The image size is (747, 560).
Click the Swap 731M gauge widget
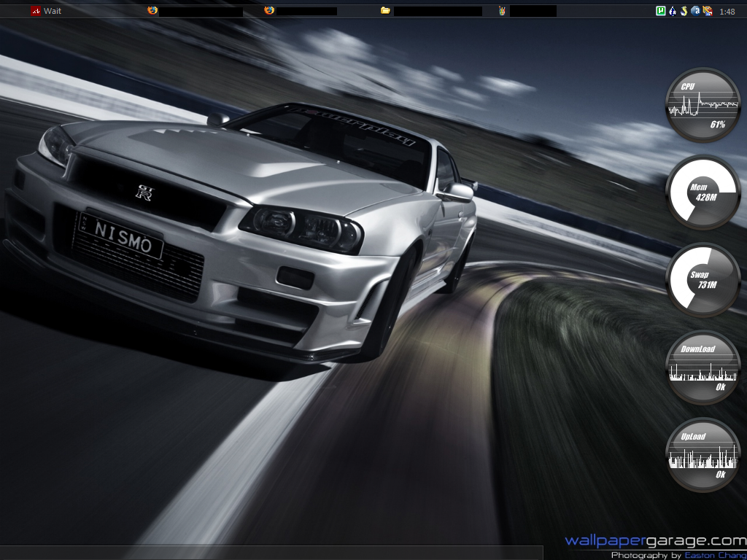click(x=703, y=280)
